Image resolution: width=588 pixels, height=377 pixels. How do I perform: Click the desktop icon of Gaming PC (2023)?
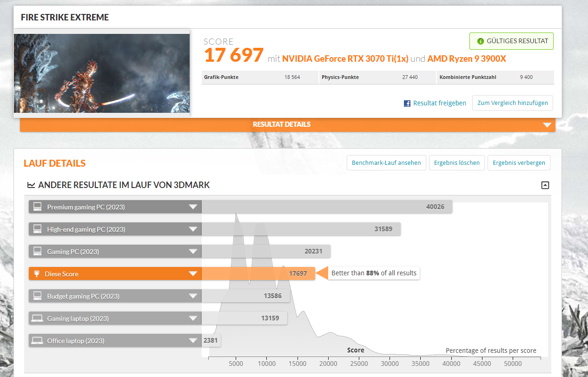coord(38,251)
